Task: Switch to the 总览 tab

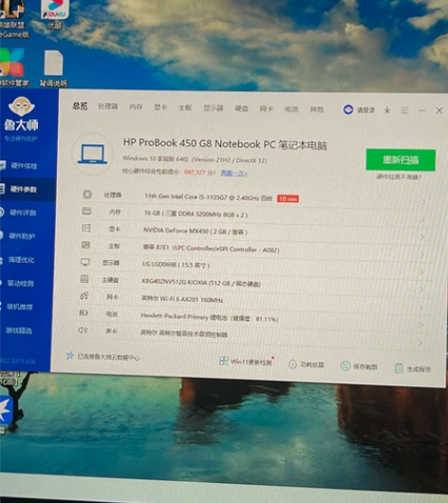Action: tap(80, 106)
